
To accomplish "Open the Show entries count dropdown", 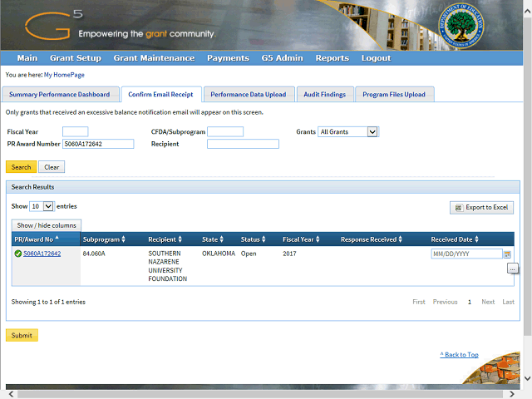I will coord(42,206).
